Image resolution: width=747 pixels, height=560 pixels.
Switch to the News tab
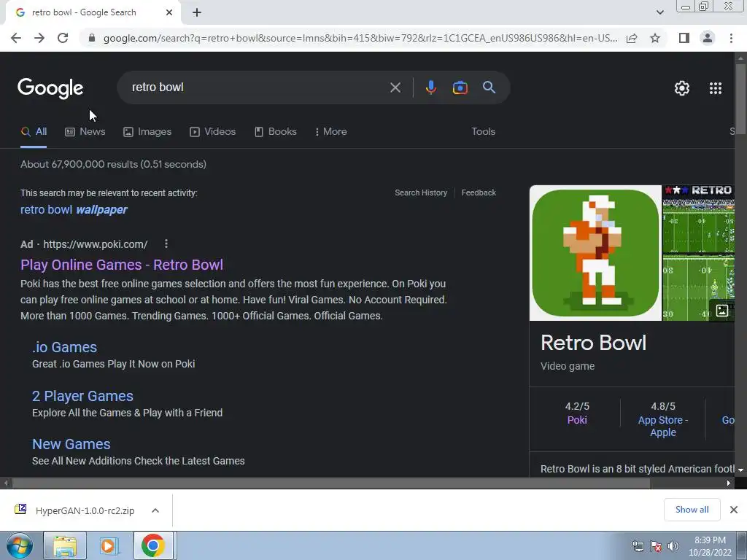point(85,132)
